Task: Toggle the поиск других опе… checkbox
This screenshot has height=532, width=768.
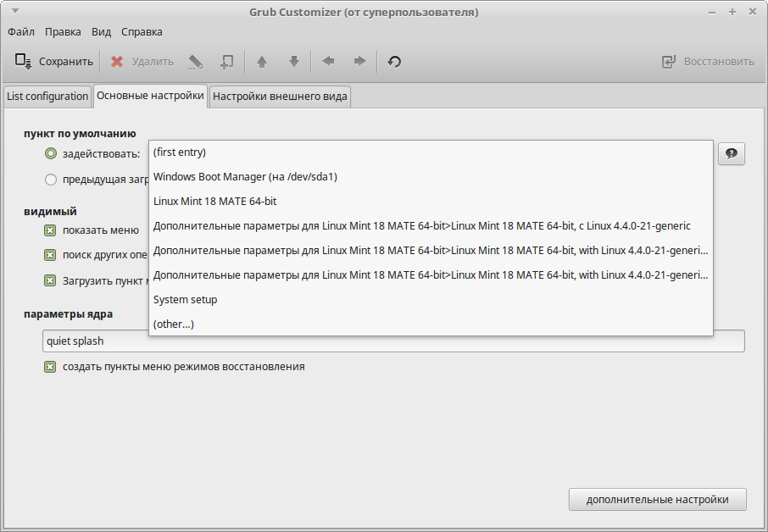Action: tap(50, 254)
